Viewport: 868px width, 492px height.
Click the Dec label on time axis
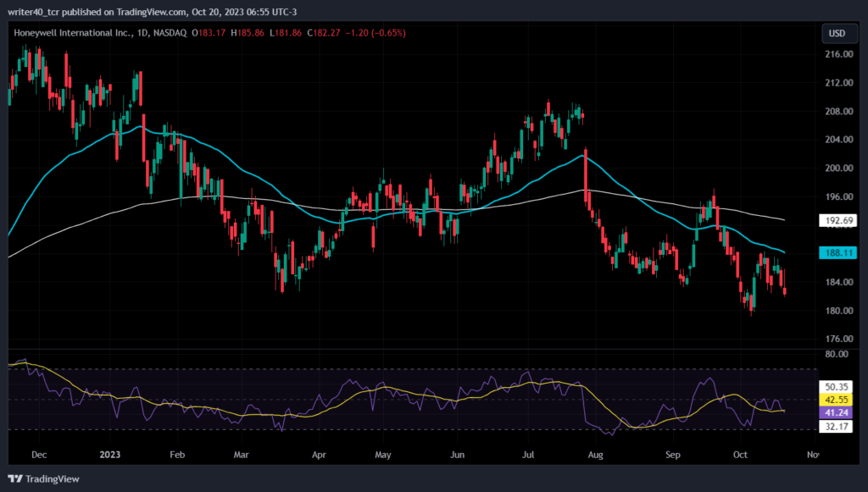coord(39,455)
